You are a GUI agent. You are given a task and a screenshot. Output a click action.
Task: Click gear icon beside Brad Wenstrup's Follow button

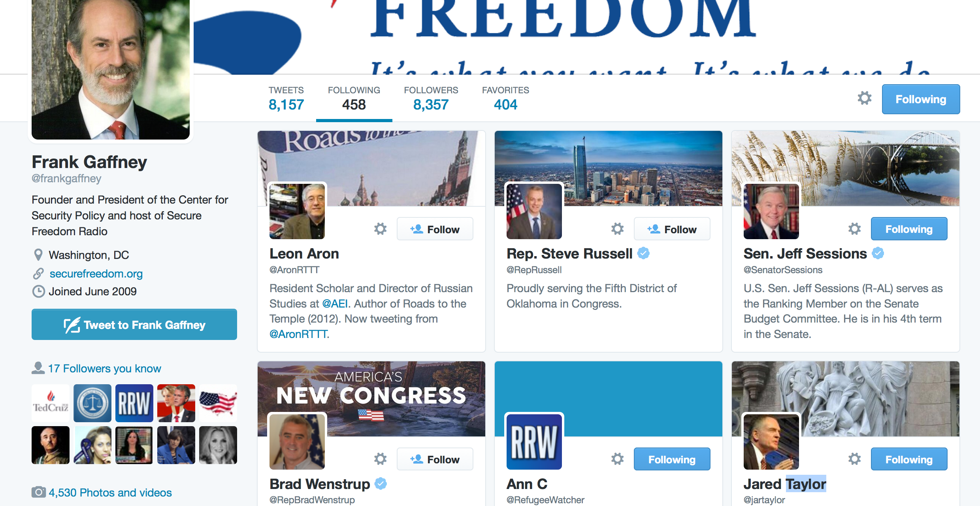(380, 459)
